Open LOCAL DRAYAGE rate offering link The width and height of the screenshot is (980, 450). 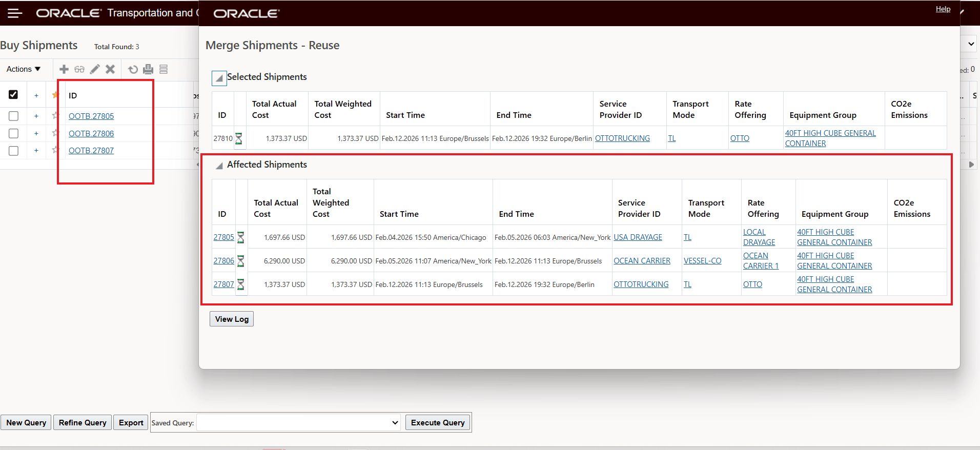tap(759, 237)
